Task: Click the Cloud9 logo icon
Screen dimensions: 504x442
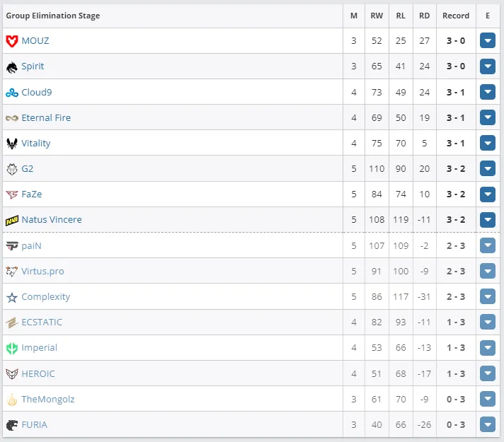Action: 12,93
